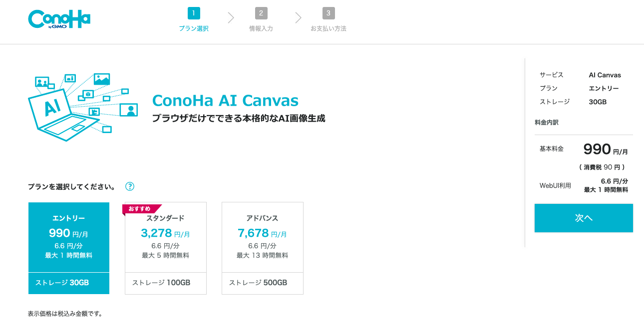This screenshot has height=327, width=644.
Task: Click the chevron arrow after step 2
Action: click(298, 18)
